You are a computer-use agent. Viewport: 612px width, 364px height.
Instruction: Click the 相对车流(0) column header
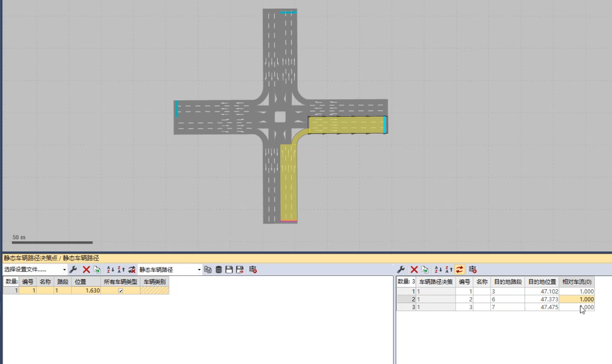click(577, 282)
